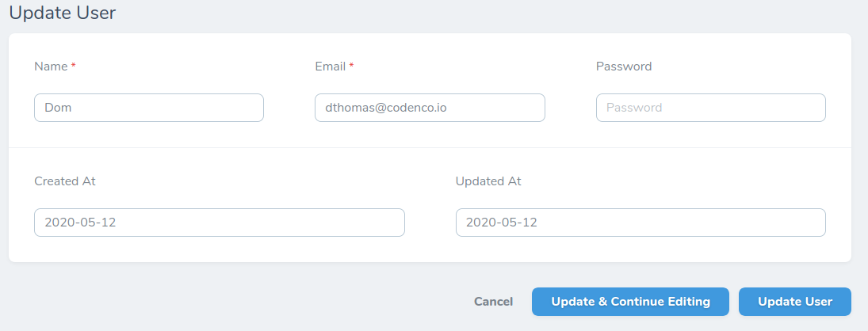
Task: Click the Update User page heading
Action: 62,13
